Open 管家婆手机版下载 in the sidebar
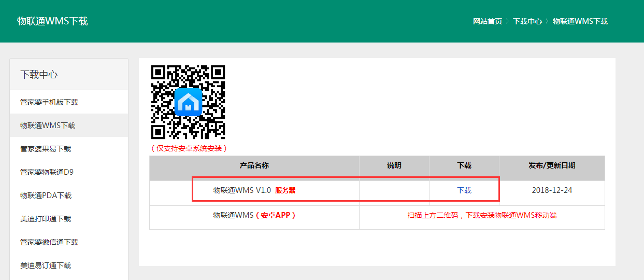Screen dimensions: 644x280 [69, 102]
